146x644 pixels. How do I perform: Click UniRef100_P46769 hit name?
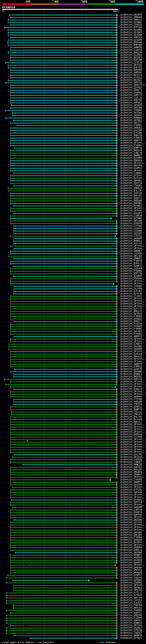coord(131,605)
